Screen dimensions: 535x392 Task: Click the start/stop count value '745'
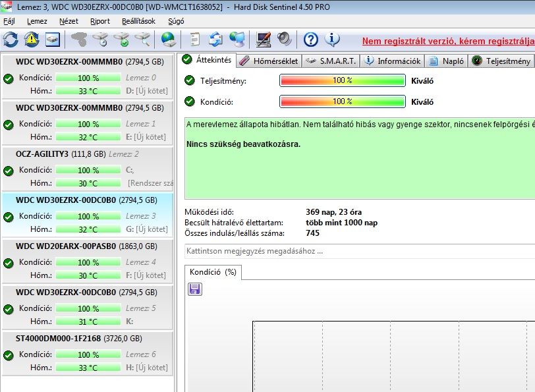(312, 233)
